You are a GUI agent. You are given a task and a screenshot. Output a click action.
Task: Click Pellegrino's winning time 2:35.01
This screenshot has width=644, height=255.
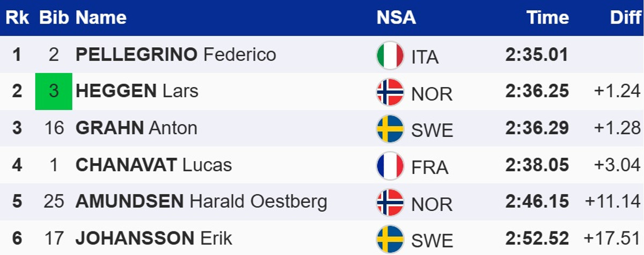537,55
